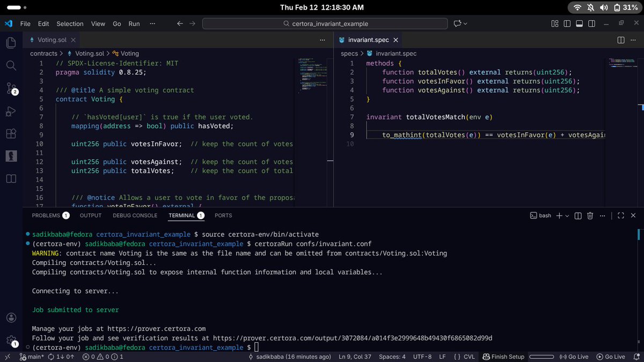Toggle the system notifications bell in top bar
Screen dimensions: 644x362
[590, 8]
